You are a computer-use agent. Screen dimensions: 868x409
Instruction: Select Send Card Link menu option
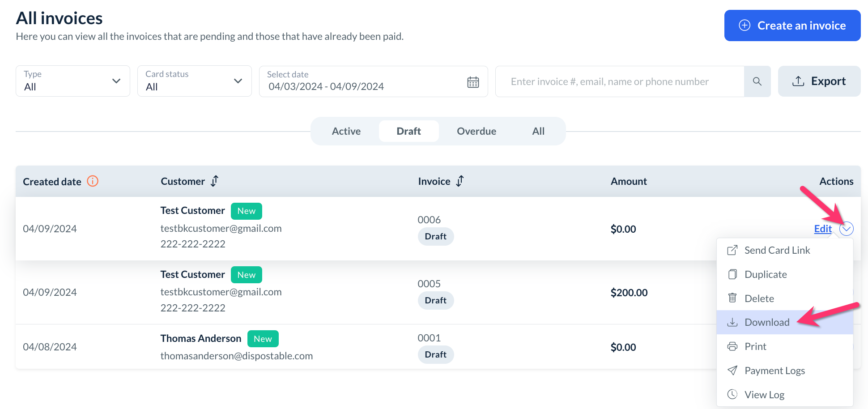click(777, 250)
